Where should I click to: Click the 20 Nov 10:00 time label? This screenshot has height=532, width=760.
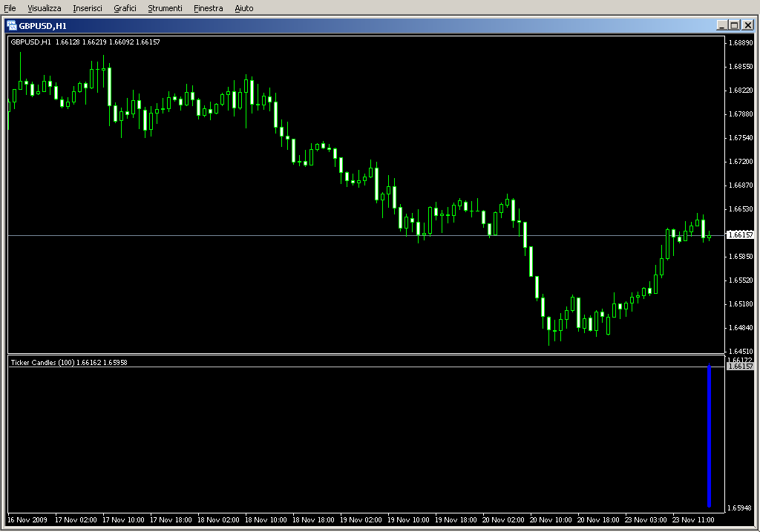click(551, 520)
